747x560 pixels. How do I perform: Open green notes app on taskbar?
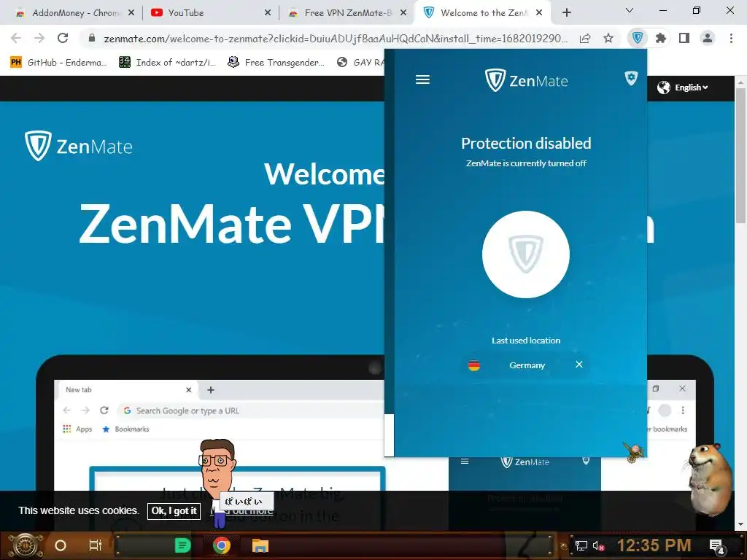pos(182,545)
